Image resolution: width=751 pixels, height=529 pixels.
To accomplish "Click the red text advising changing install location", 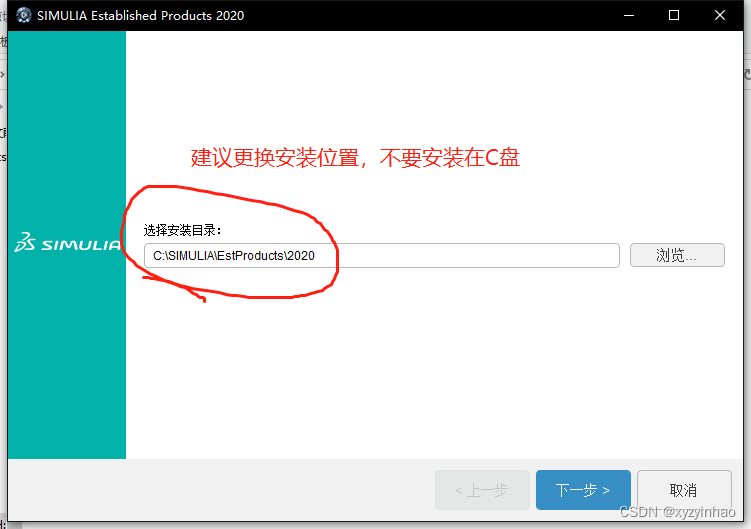I will pos(355,158).
